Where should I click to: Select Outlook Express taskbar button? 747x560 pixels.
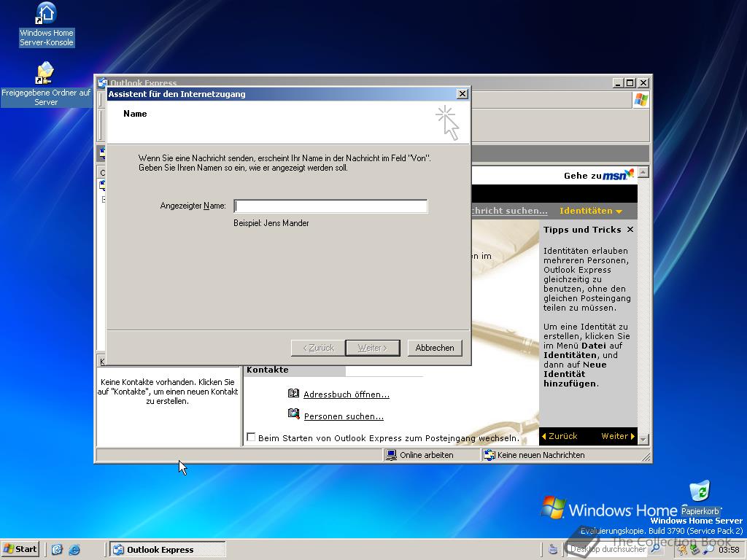168,550
